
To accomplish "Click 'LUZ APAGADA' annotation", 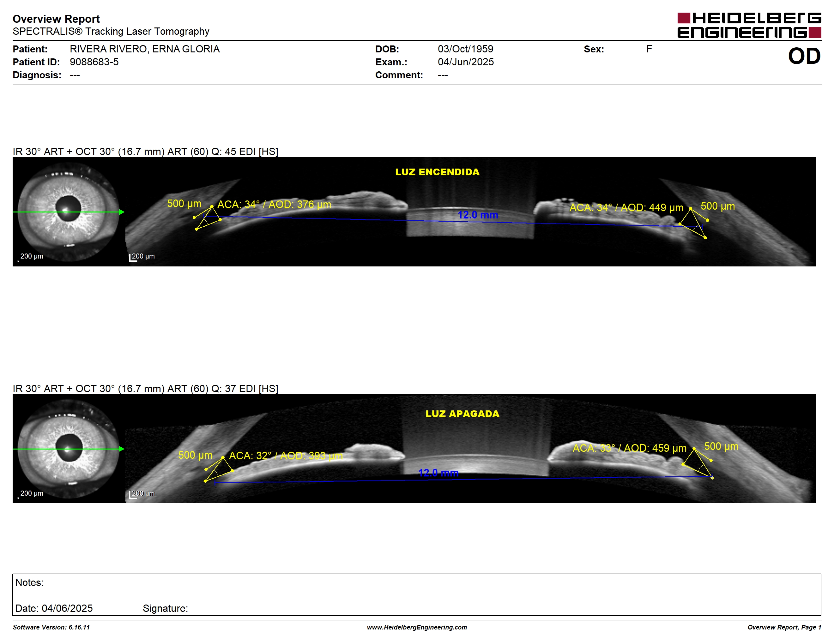I will [462, 414].
